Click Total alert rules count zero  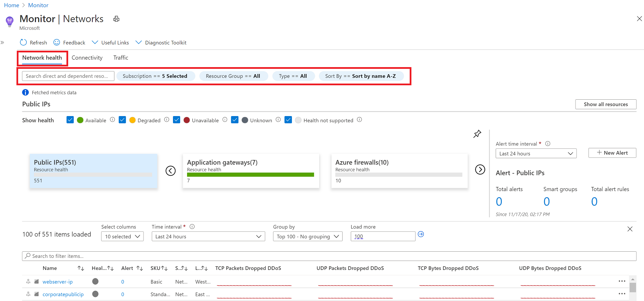point(594,202)
